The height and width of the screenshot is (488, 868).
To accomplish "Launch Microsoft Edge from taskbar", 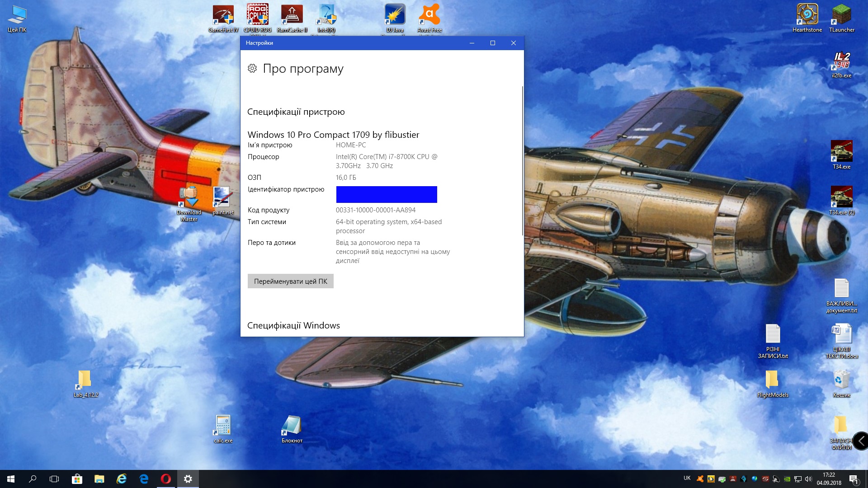I will coord(144,479).
